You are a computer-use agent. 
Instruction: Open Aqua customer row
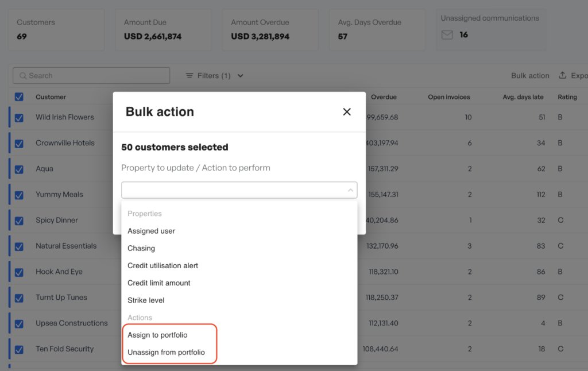pyautogui.click(x=44, y=169)
